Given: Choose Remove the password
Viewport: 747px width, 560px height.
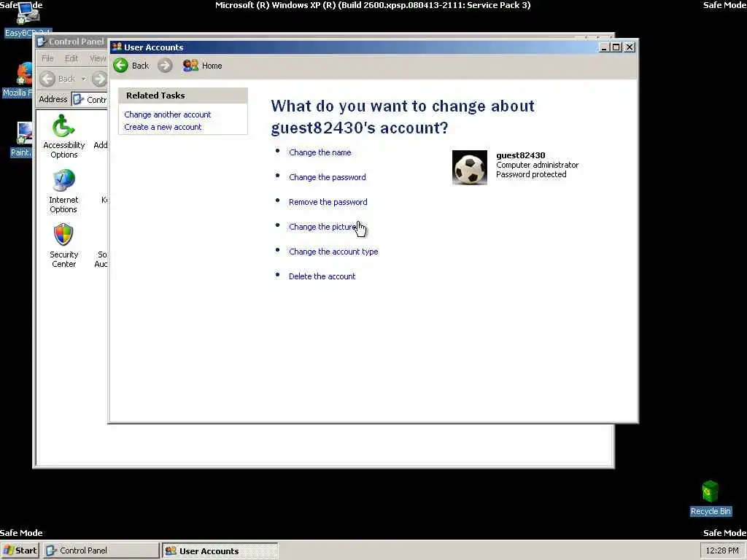Looking at the screenshot, I should tap(328, 202).
